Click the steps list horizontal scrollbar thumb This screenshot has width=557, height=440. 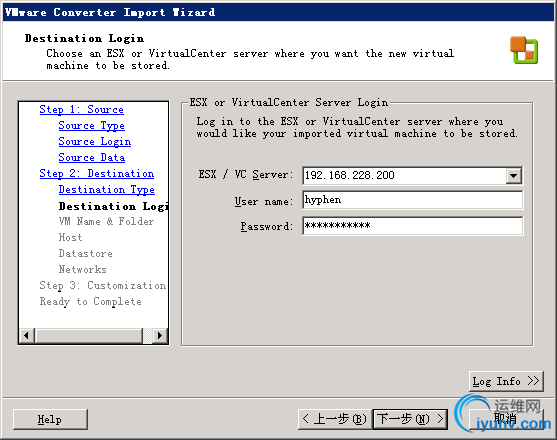tap(88, 335)
